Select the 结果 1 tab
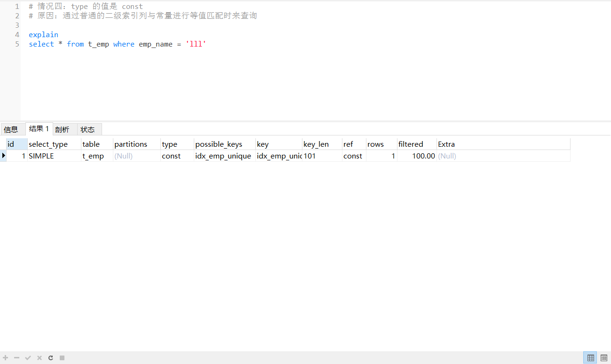The width and height of the screenshot is (611, 364). (x=39, y=128)
